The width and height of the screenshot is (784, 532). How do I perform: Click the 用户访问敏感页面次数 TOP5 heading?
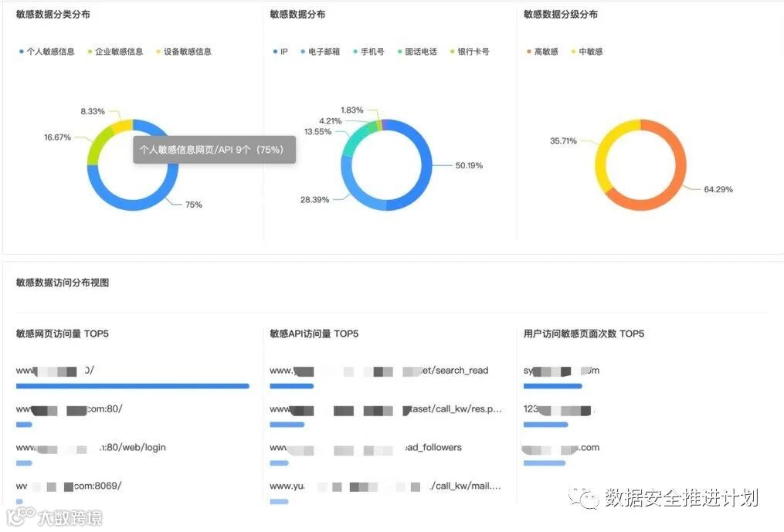(x=583, y=334)
